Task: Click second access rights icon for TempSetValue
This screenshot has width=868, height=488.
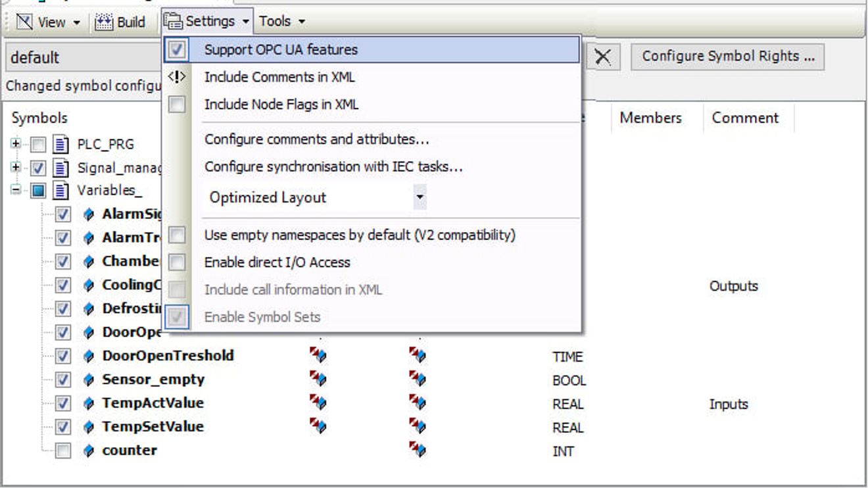Action: 417,426
